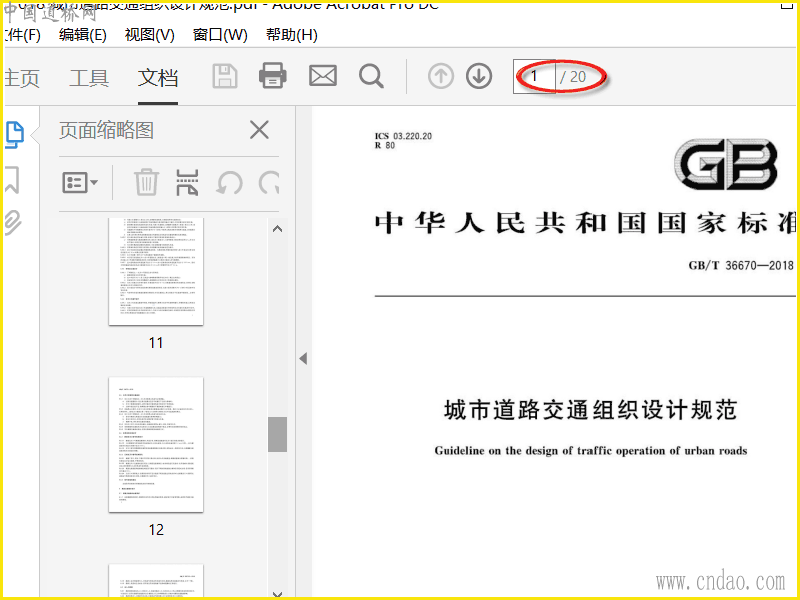800x600 pixels.
Task: Close the 页面缩略图 panel
Action: pos(259,130)
